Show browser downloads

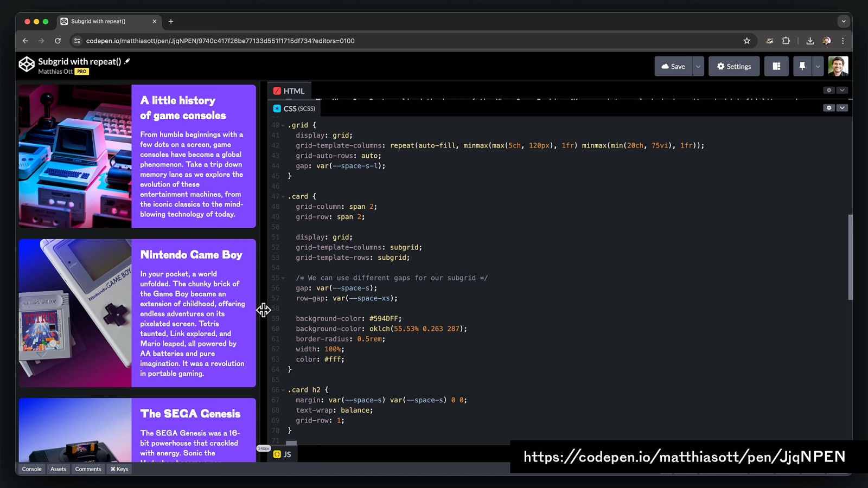[810, 41]
